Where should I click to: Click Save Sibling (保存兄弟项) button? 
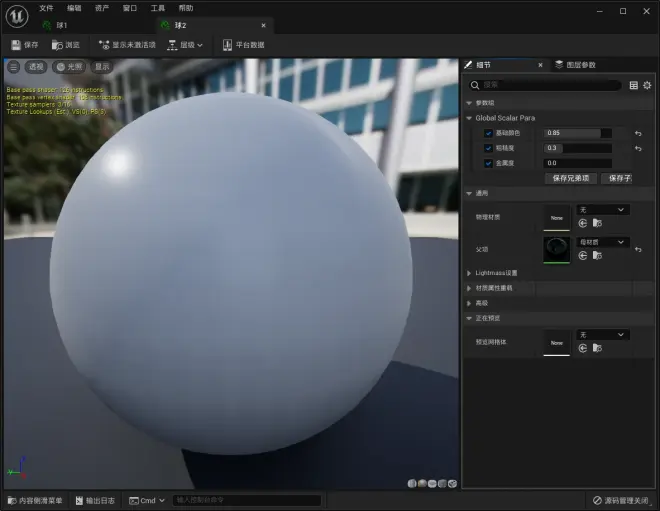[x=571, y=178]
